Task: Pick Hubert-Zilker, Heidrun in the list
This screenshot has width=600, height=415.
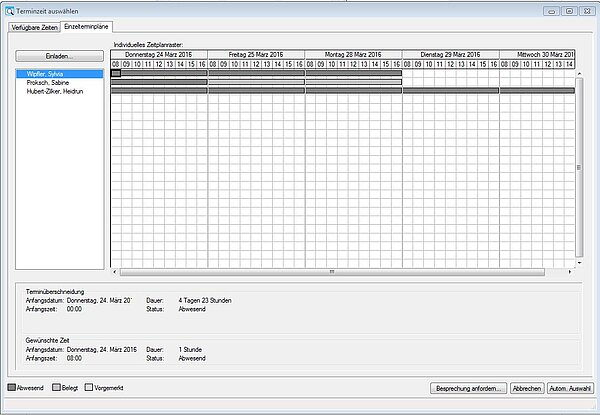Action: 60,91
